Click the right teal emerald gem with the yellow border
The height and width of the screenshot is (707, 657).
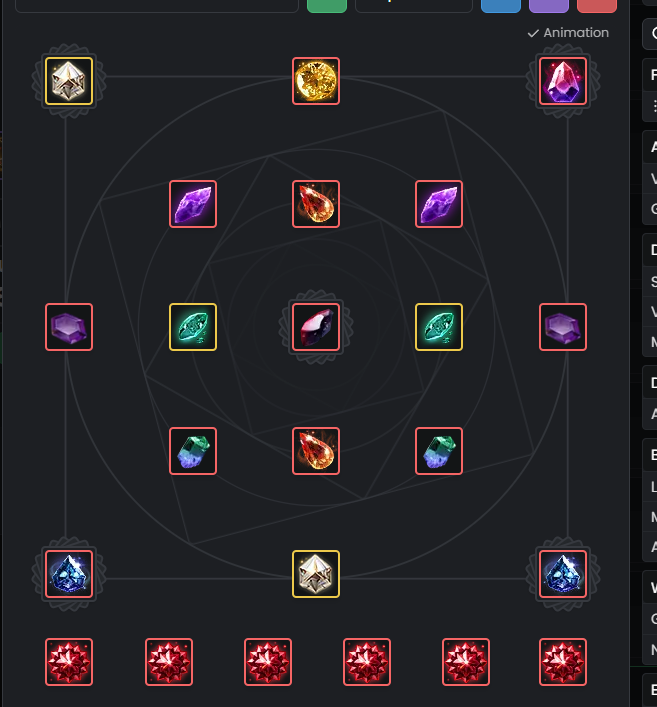(439, 327)
